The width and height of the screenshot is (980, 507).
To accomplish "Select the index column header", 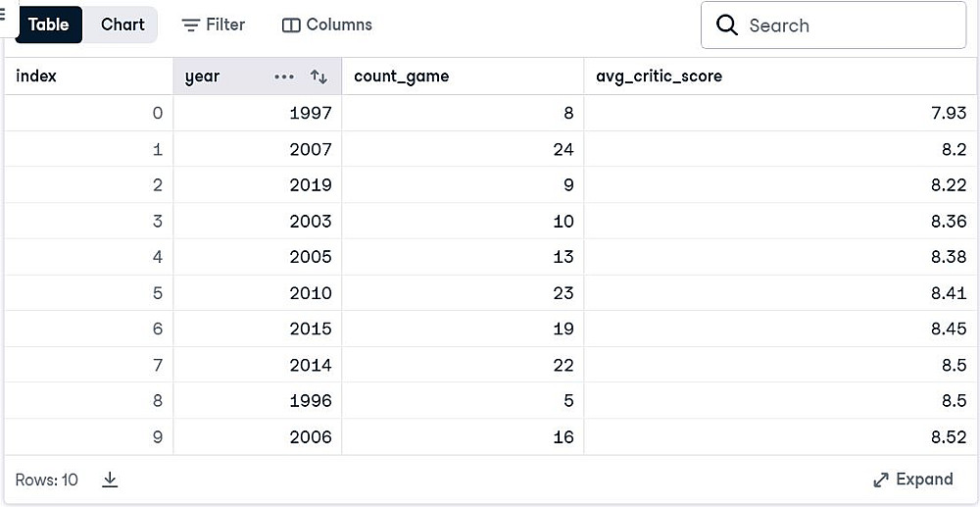I will point(36,76).
